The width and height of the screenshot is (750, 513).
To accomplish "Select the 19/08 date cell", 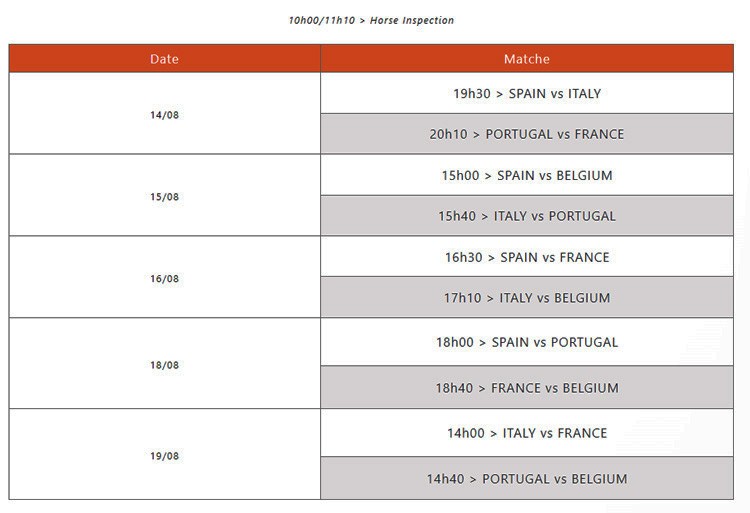I will tap(164, 456).
